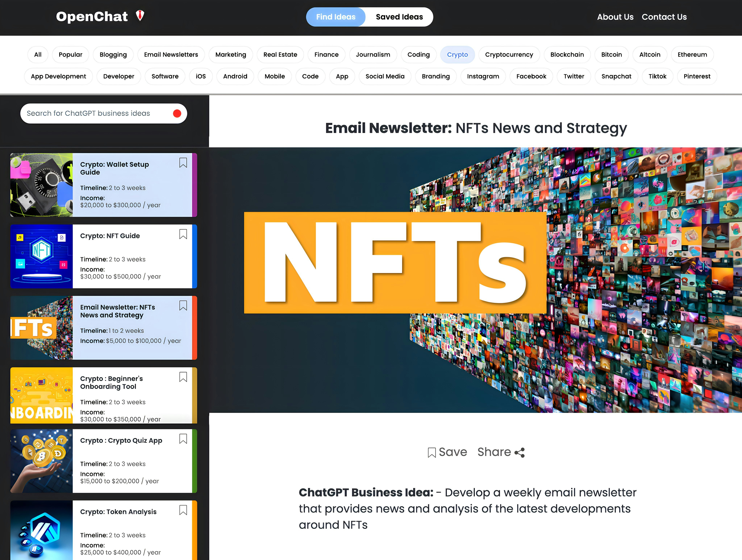Save this idea with the Save bookmark

[x=432, y=453]
